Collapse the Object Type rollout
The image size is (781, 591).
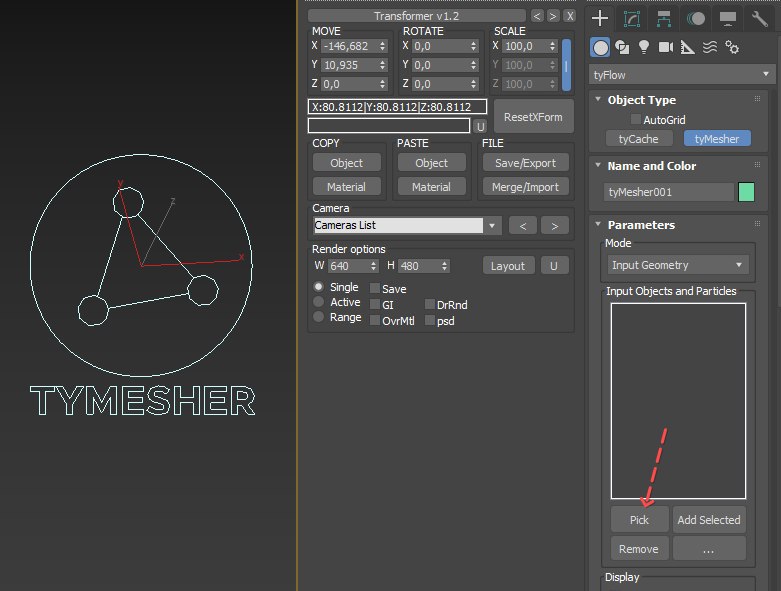click(598, 99)
